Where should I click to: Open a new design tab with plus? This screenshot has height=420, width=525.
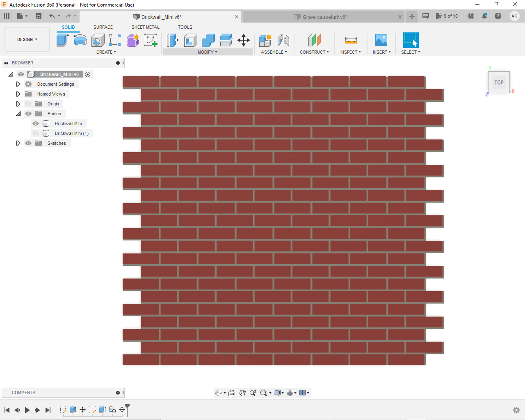[x=412, y=17]
